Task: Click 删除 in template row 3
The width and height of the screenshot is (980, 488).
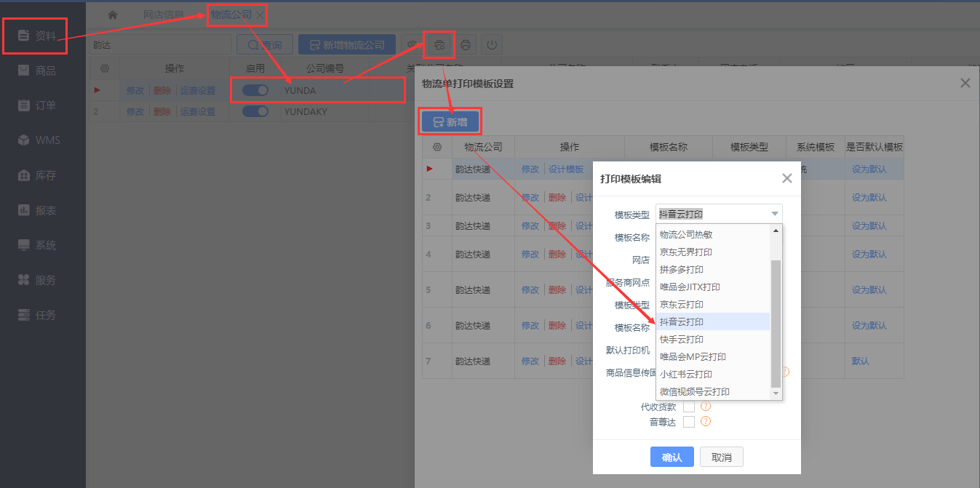Action: tap(557, 225)
